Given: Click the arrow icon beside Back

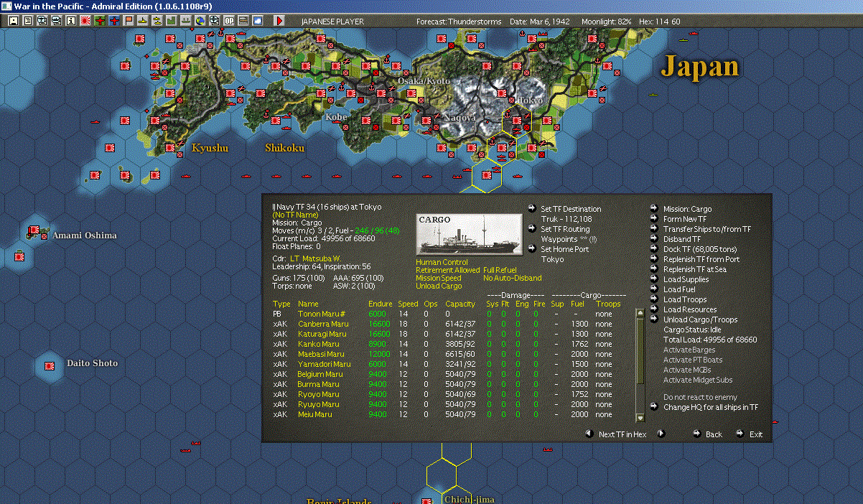Looking at the screenshot, I should tap(696, 434).
